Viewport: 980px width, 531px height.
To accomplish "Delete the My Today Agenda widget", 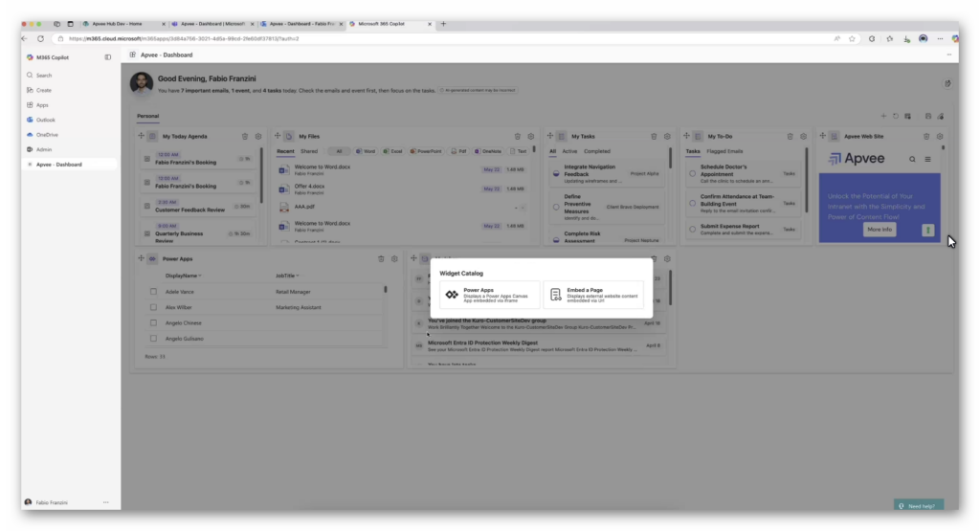I will coord(245,136).
